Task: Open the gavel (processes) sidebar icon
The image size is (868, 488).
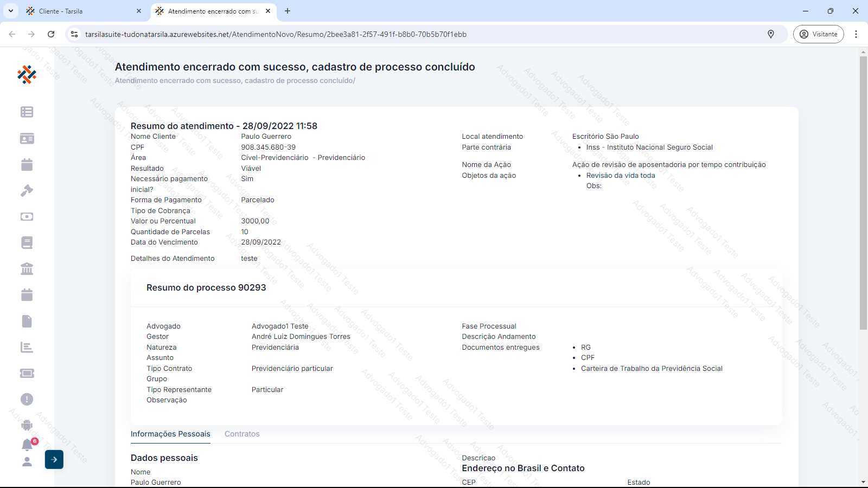Action: pos(27,190)
